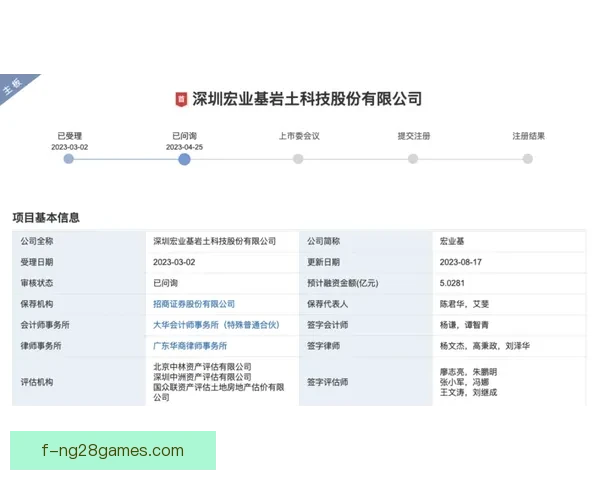The width and height of the screenshot is (600, 480).
Task: Open 大华会计师事务所(特殊普通合伙) link
Action: (x=216, y=325)
